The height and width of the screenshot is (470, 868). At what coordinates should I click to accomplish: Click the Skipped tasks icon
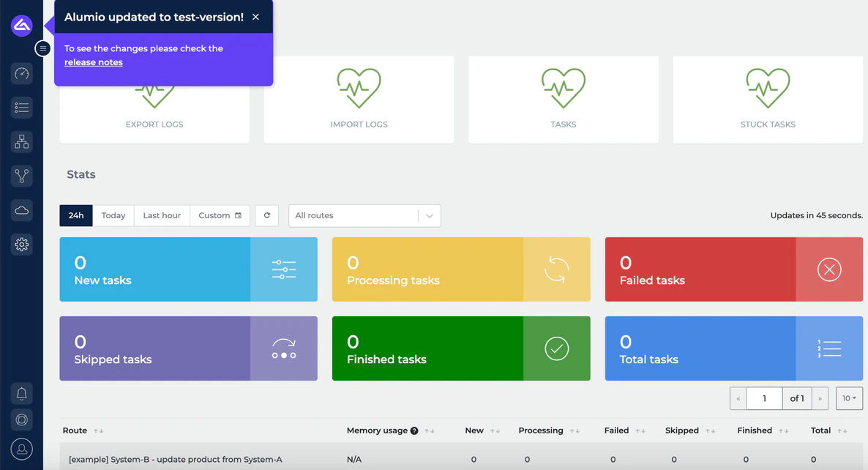(x=284, y=348)
